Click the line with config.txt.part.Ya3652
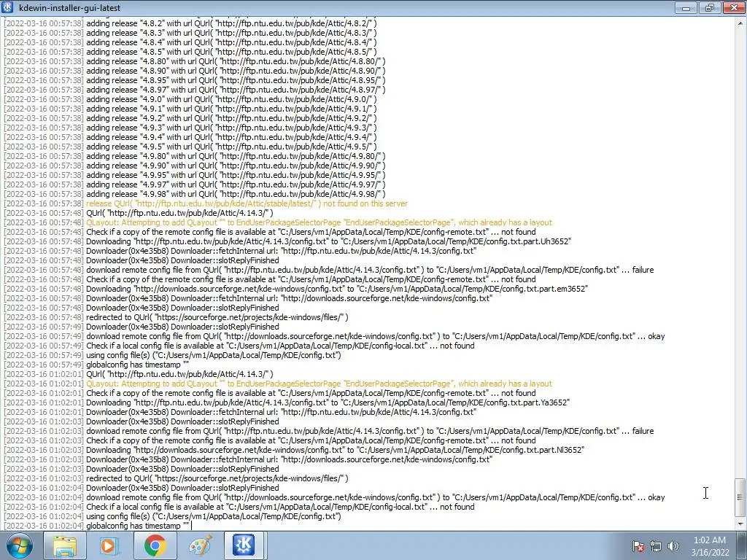Screen dimensions: 747x560 (x=287, y=402)
